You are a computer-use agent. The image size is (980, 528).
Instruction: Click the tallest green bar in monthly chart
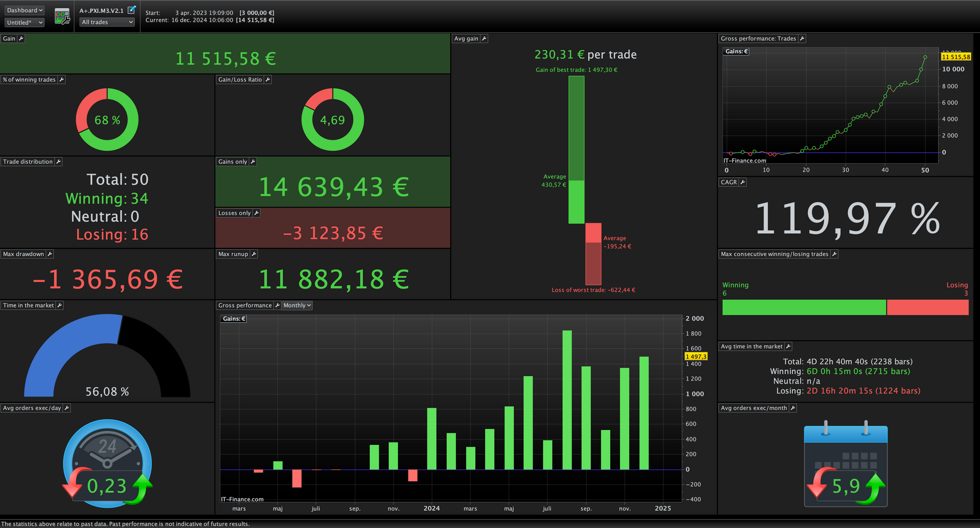point(567,400)
